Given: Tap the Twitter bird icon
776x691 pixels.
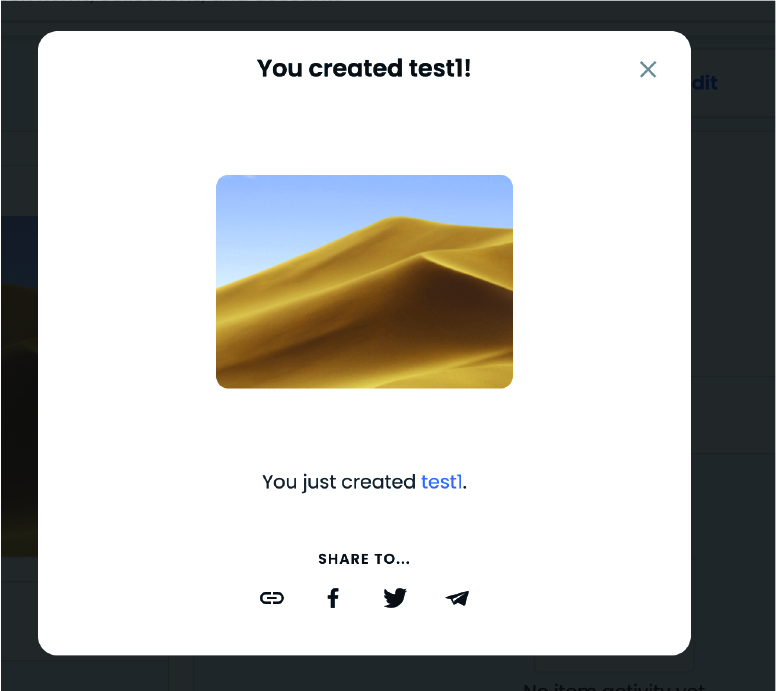Looking at the screenshot, I should coord(395,598).
